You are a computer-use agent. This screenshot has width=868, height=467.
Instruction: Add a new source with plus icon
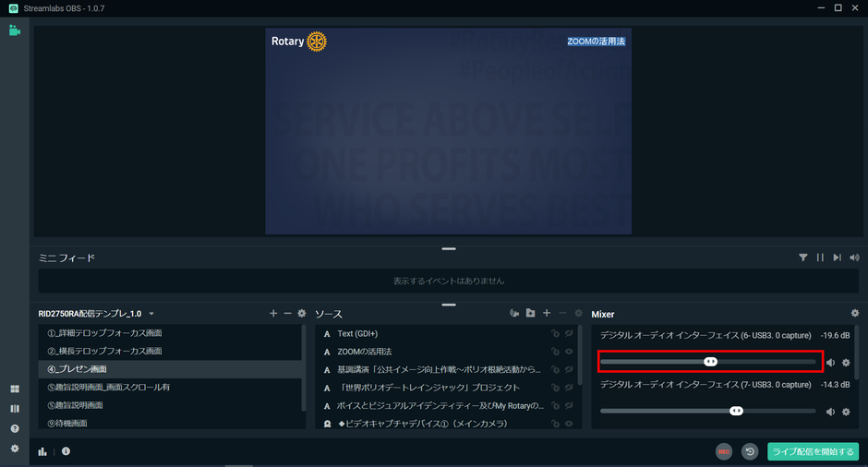(547, 313)
